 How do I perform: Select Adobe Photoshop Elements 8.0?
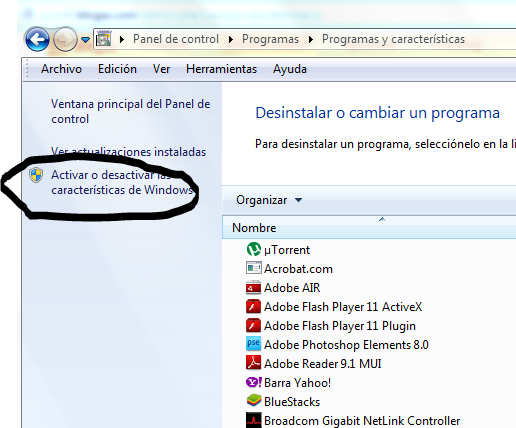[x=346, y=345]
